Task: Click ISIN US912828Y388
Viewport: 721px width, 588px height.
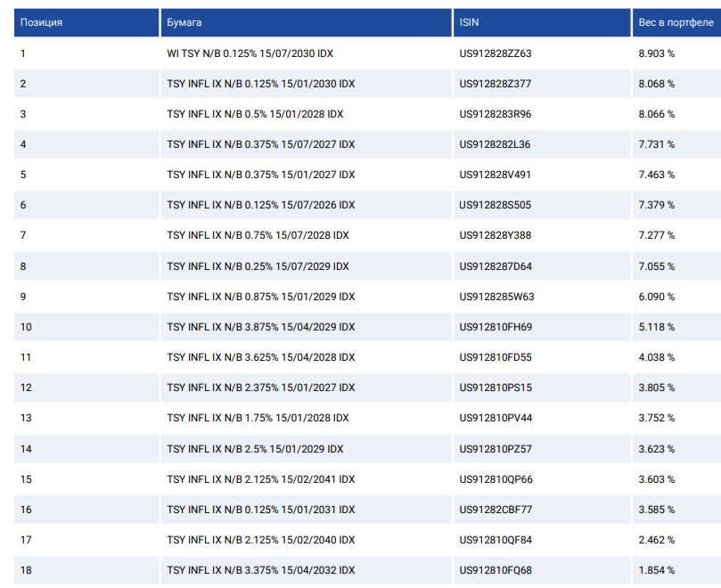Action: [x=495, y=235]
